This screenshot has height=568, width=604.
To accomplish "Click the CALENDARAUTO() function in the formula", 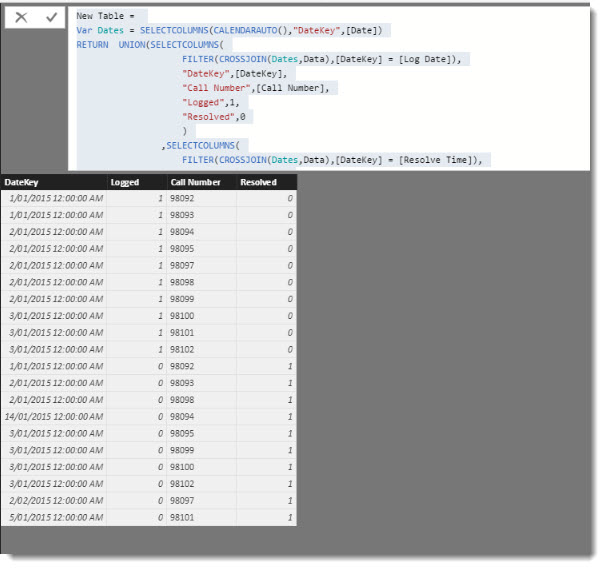I will point(250,30).
